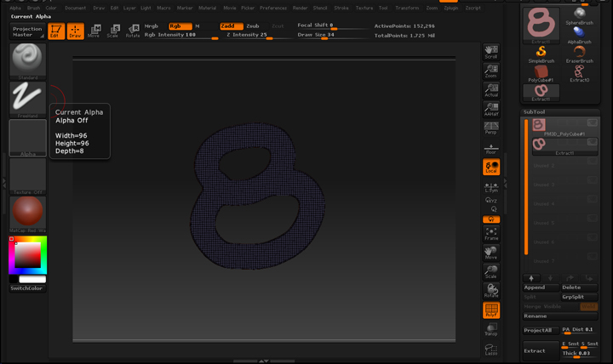Click the Zoom canvas navigation icon
This screenshot has height=364, width=613.
point(491,71)
